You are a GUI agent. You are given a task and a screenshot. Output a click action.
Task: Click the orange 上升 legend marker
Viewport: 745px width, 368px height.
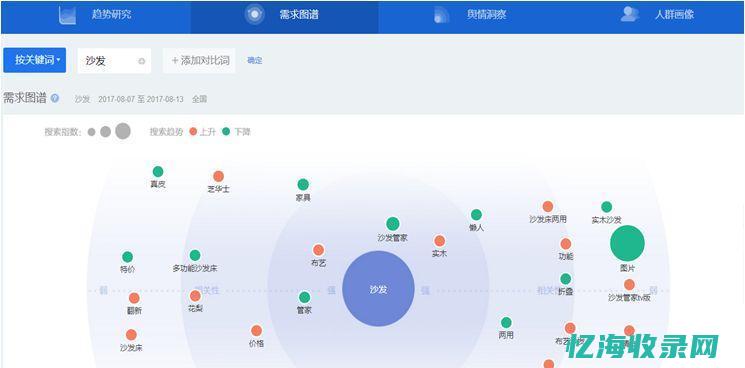pos(193,132)
